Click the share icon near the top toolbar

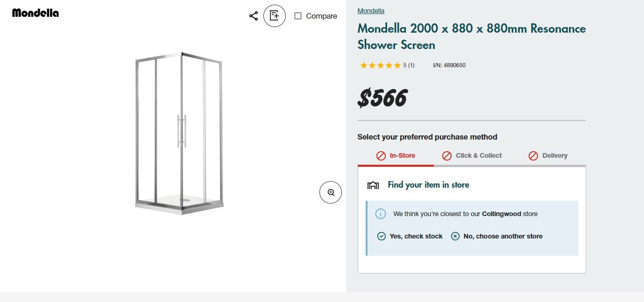[254, 15]
